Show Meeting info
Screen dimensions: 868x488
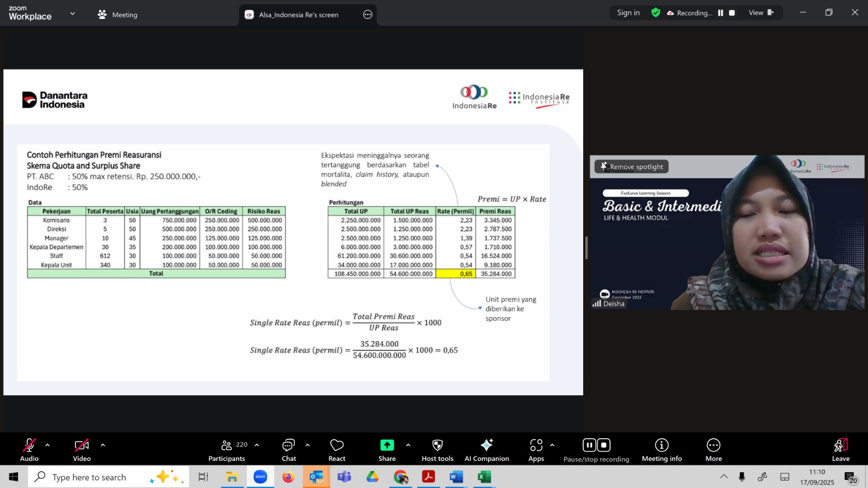tap(661, 450)
